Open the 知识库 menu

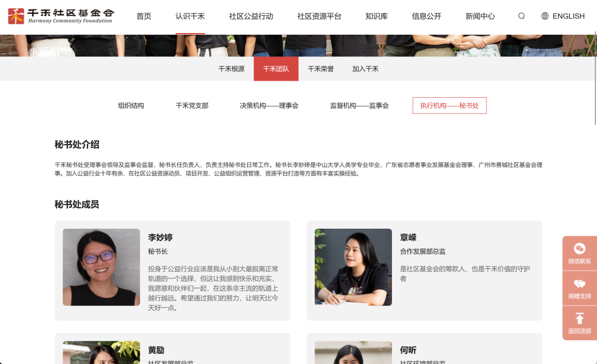coord(376,16)
